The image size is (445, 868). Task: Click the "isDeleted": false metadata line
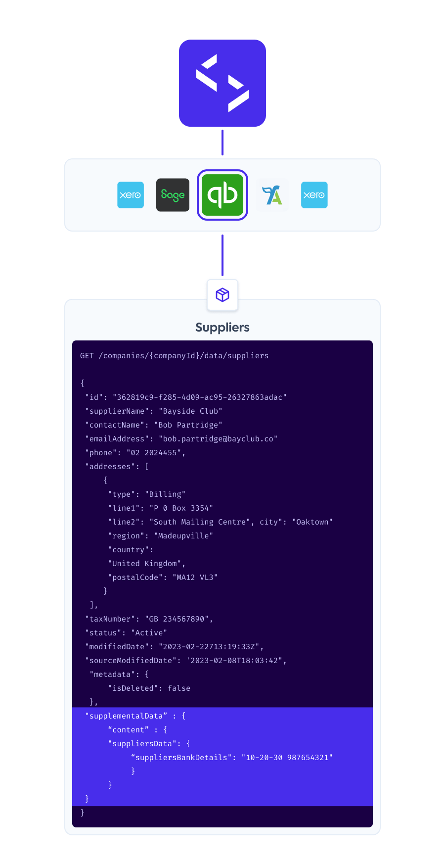coord(149,688)
